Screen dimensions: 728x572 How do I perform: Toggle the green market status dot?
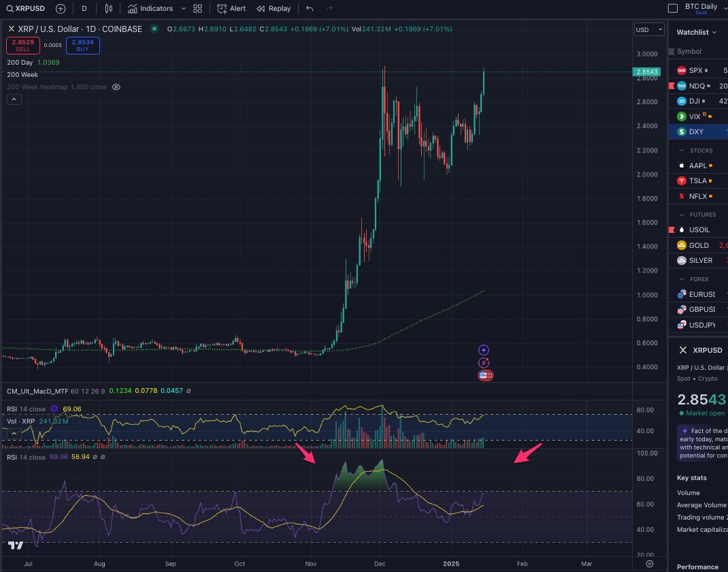pos(154,29)
